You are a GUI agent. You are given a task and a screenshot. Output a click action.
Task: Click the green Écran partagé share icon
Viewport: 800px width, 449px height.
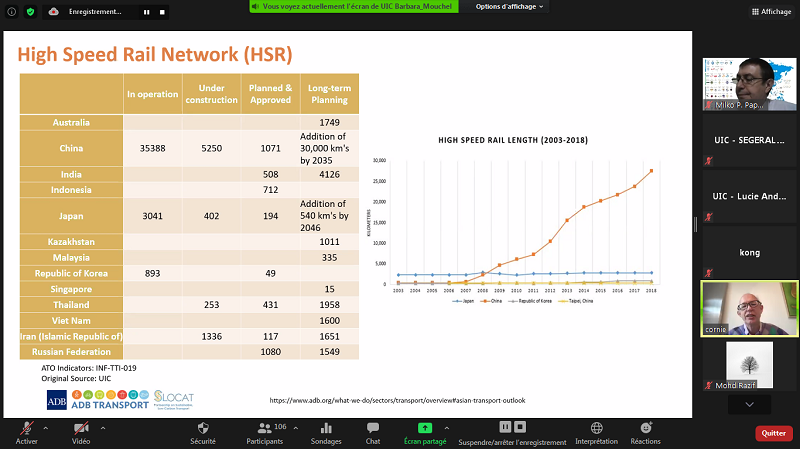[x=426, y=428]
